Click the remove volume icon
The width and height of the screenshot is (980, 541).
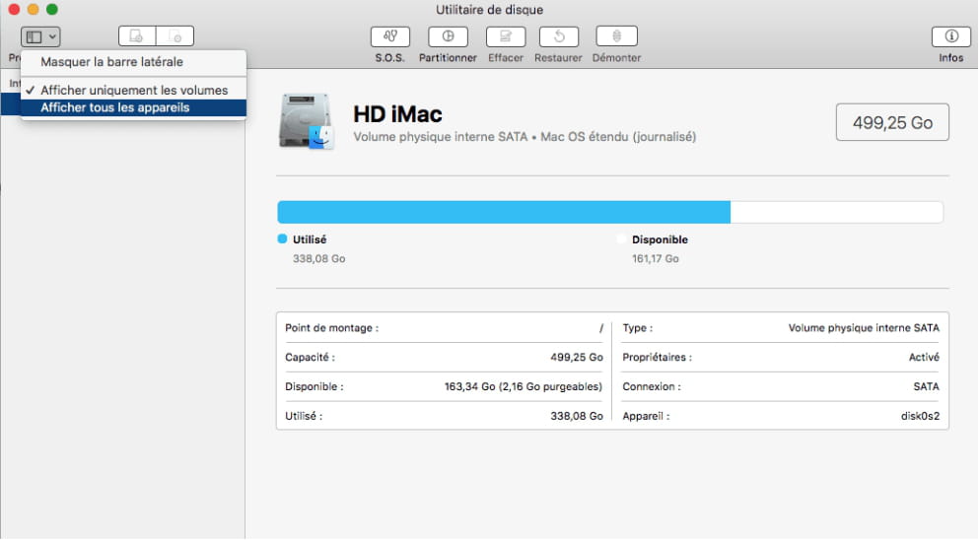[175, 36]
